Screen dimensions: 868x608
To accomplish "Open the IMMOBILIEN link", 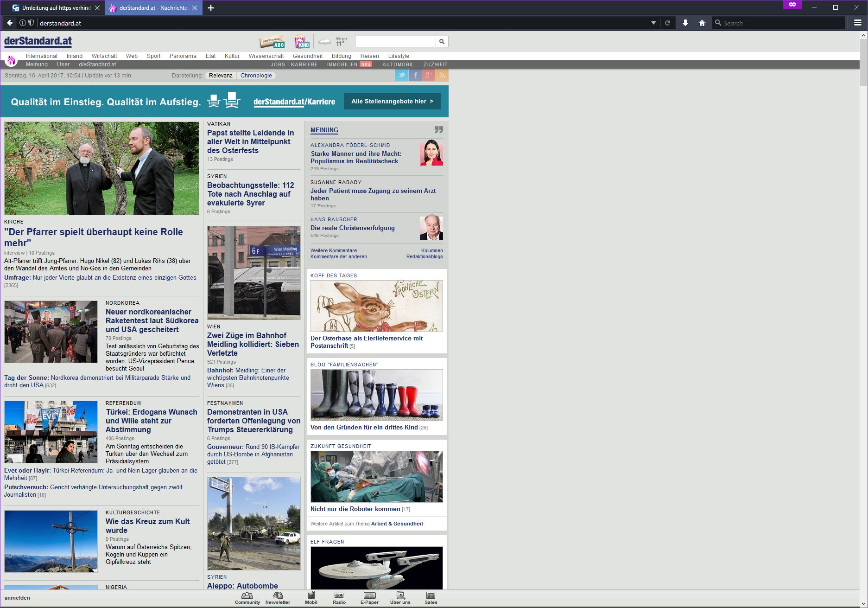I will 342,64.
